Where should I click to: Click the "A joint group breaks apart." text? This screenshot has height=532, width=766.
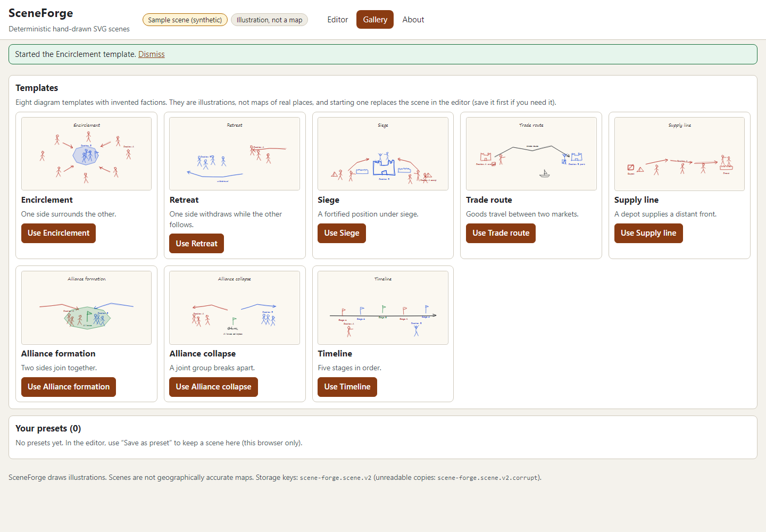coord(212,368)
